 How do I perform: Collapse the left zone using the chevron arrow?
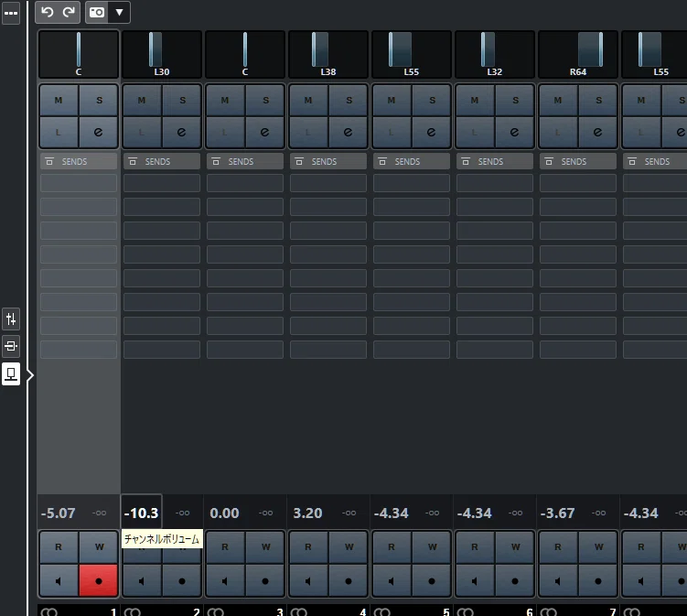click(x=30, y=375)
